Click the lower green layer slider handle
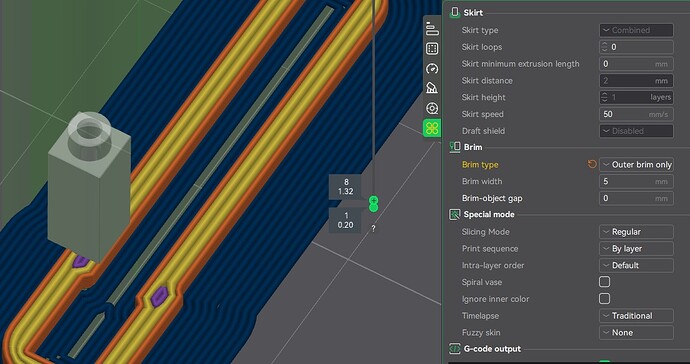Screen dimensions: 690x364 [373, 207]
